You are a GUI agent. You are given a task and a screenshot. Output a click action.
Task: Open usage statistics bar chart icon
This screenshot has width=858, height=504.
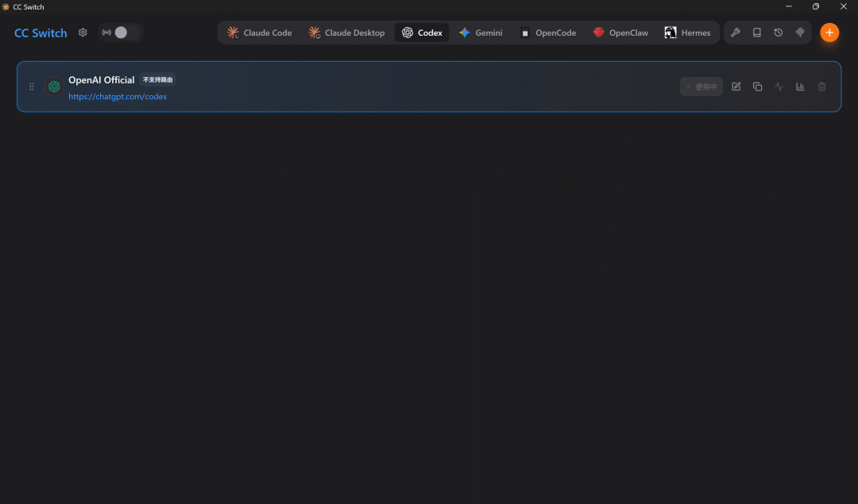(800, 87)
